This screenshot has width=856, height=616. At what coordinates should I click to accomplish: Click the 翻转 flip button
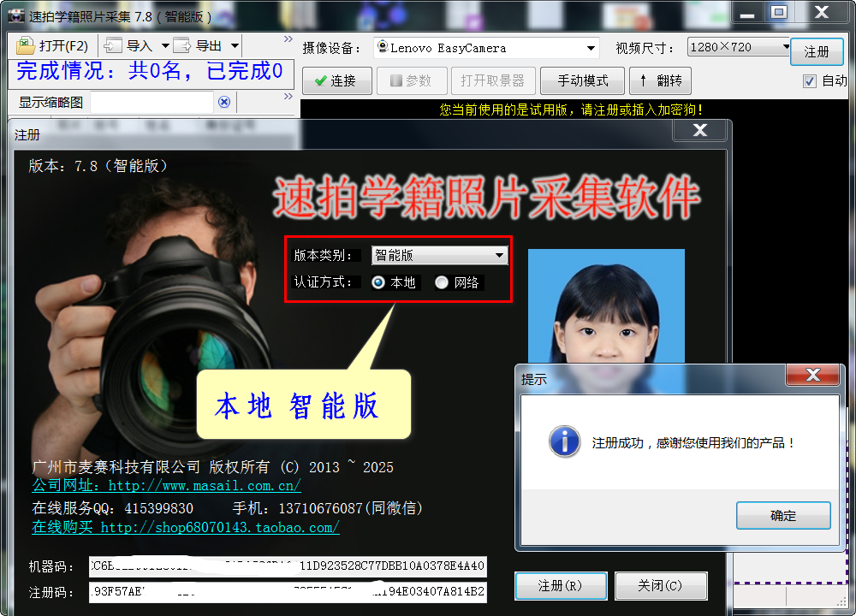click(x=661, y=80)
